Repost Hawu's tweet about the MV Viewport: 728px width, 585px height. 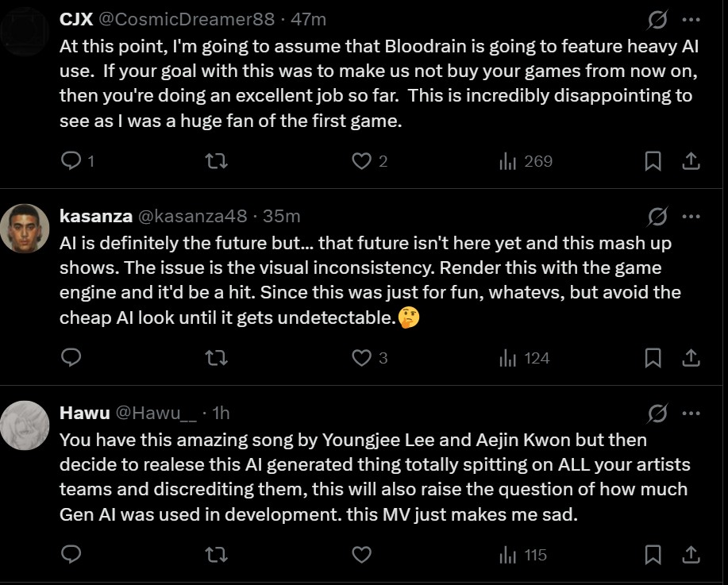[x=217, y=554]
